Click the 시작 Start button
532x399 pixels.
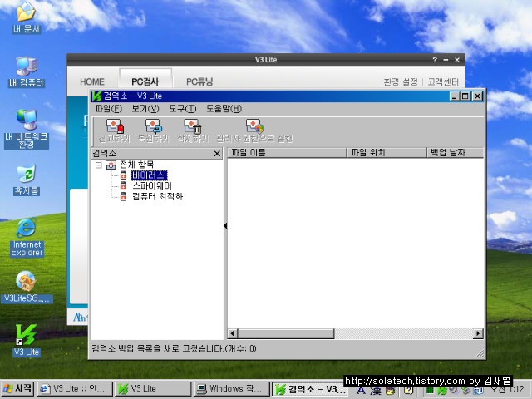coord(17,389)
